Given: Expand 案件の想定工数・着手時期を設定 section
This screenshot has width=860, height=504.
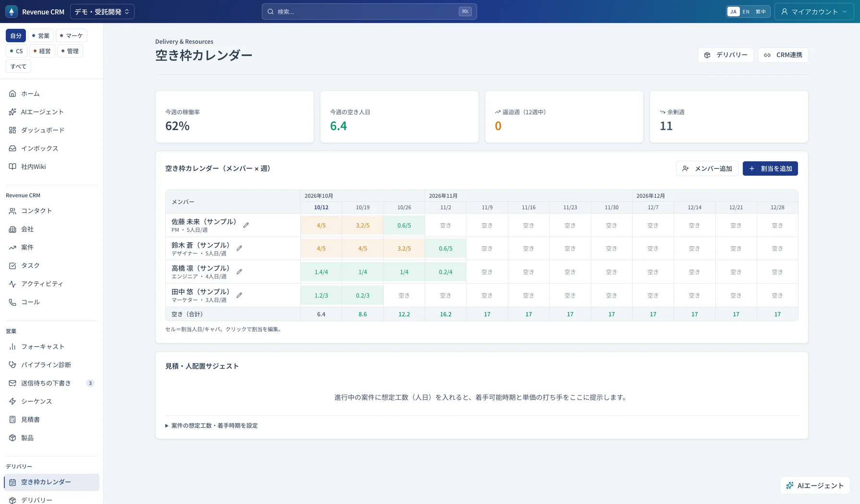Looking at the screenshot, I should (211, 426).
